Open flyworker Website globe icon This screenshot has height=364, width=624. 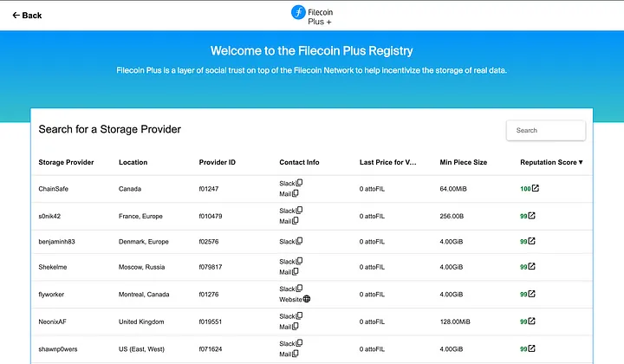[307, 299]
